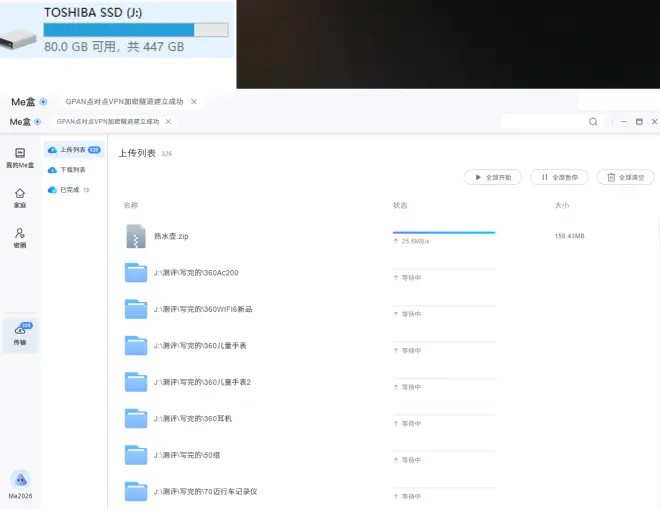Click the magnifier search icon

(593, 122)
